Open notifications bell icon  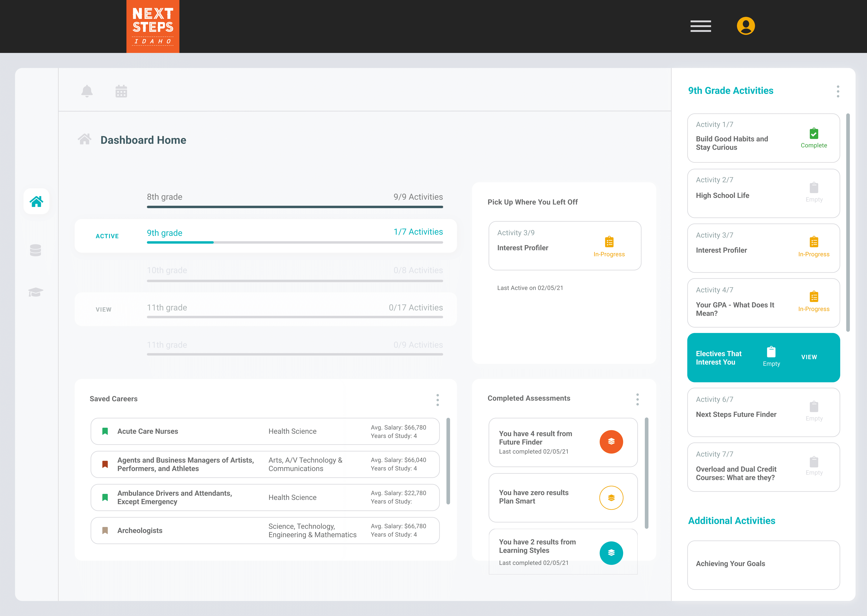(x=87, y=91)
